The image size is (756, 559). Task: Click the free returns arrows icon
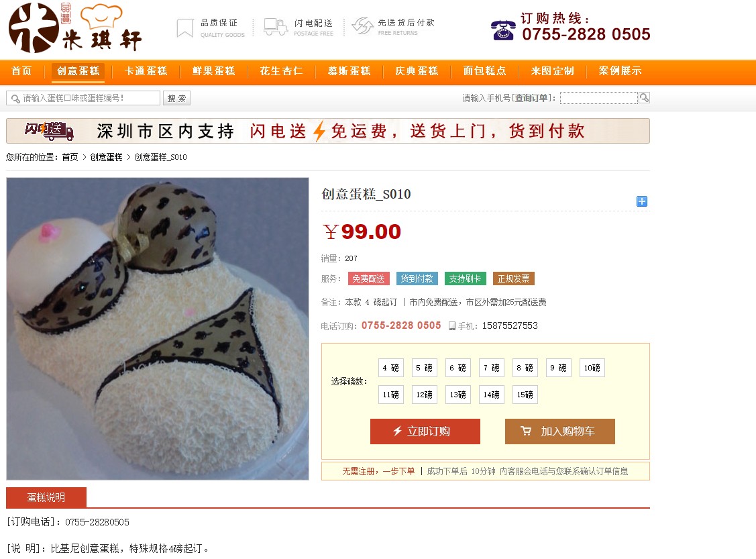(362, 26)
